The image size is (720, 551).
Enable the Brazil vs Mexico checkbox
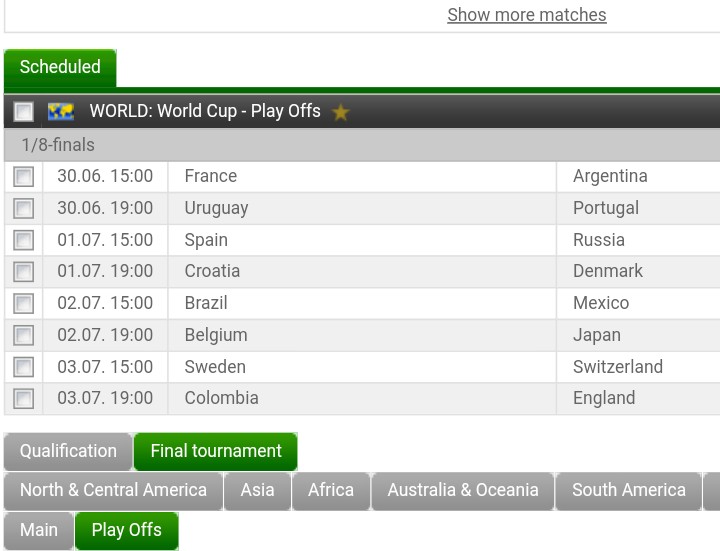pyautogui.click(x=23, y=304)
